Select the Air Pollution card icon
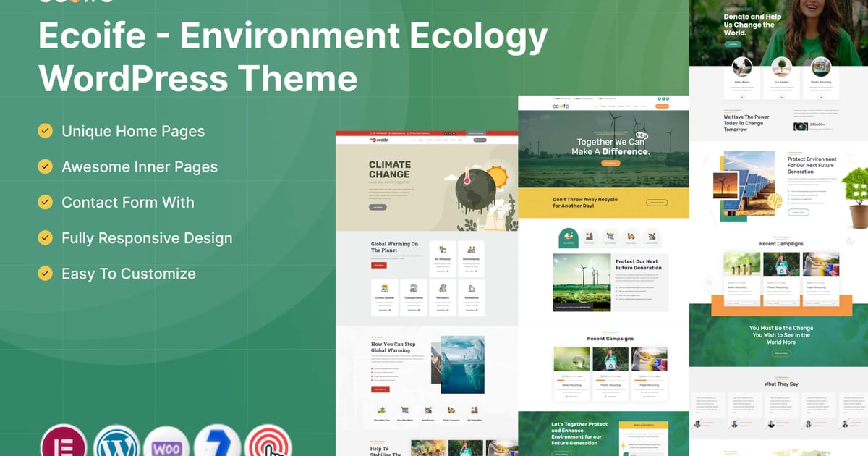The width and height of the screenshot is (868, 456). point(442,250)
